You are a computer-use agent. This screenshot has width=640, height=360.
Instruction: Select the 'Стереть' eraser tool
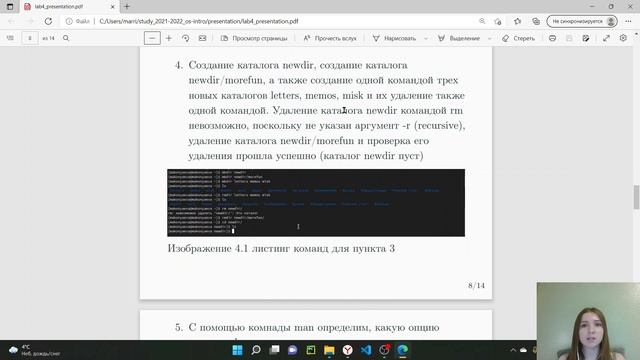pos(518,38)
